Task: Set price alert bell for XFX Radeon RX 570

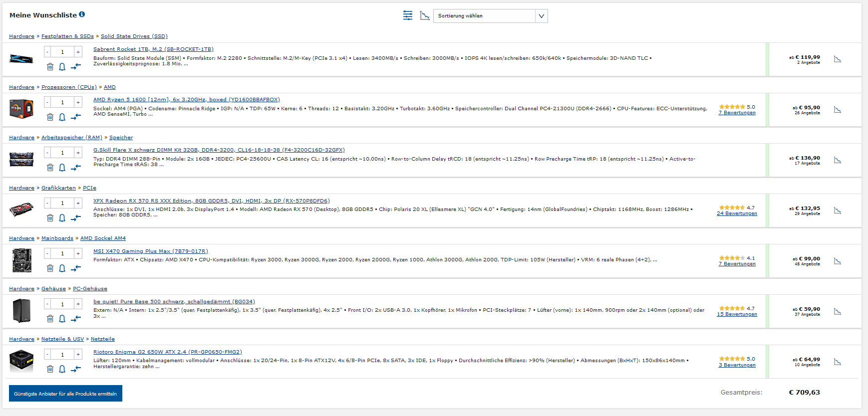Action: point(62,217)
